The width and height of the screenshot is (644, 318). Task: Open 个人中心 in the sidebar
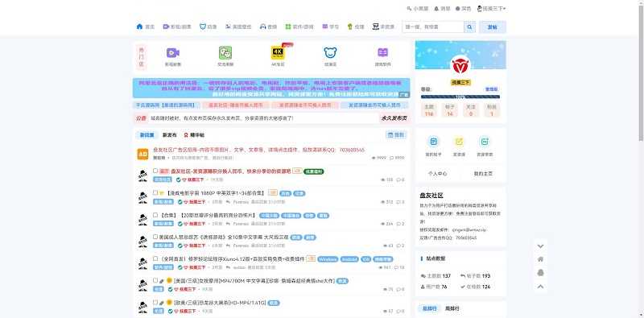point(437,174)
